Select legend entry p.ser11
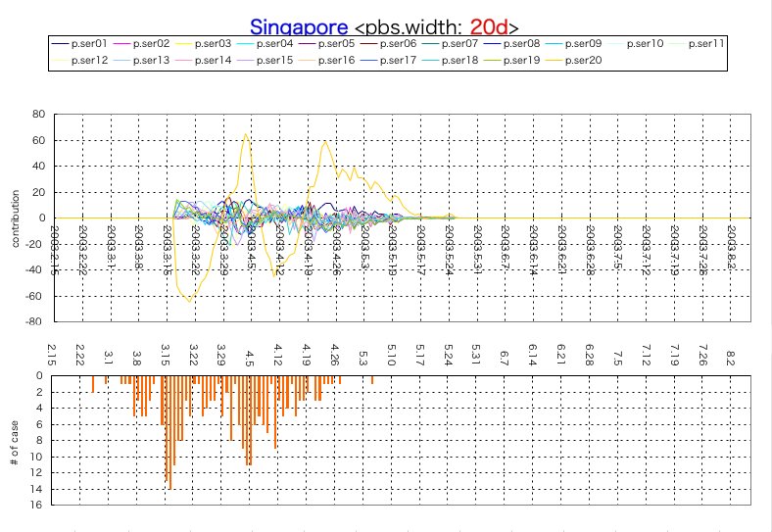Image resolution: width=772 pixels, height=532 pixels. pyautogui.click(x=698, y=44)
